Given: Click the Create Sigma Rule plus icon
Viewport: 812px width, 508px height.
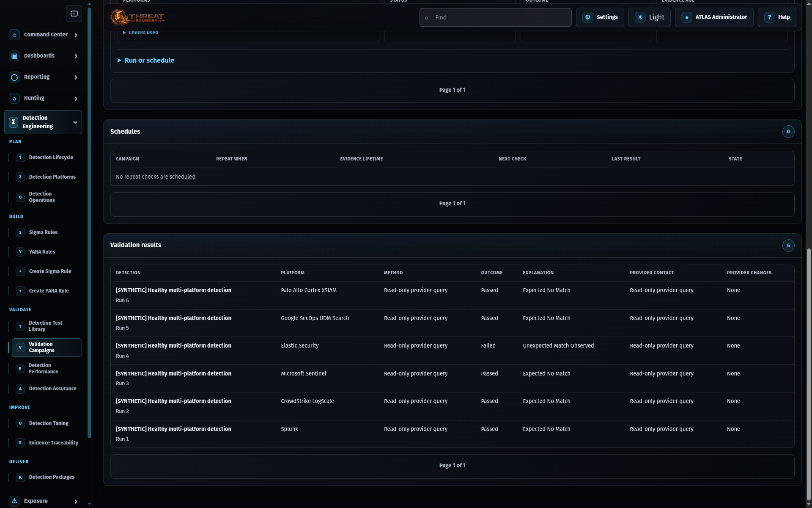Looking at the screenshot, I should [x=20, y=271].
